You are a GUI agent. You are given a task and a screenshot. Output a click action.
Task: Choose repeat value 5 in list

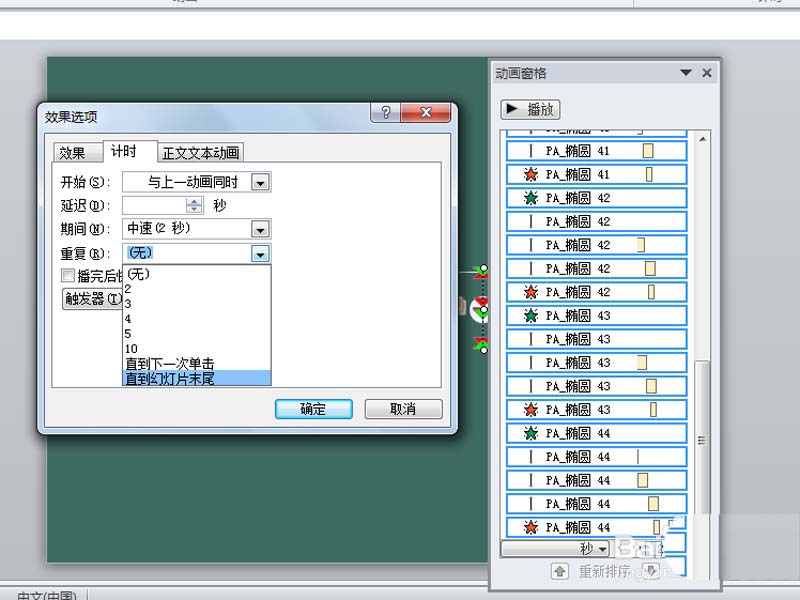[196, 334]
